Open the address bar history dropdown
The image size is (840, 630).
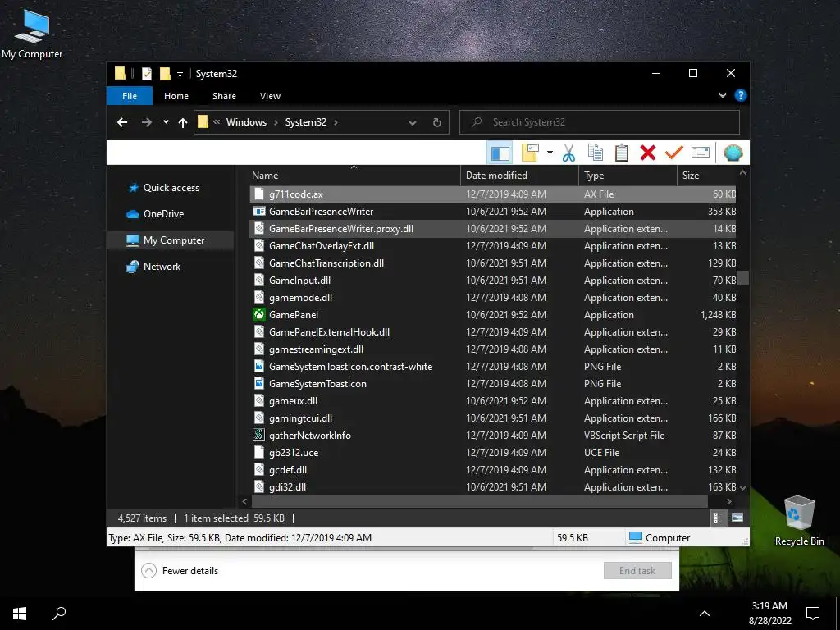(413, 123)
